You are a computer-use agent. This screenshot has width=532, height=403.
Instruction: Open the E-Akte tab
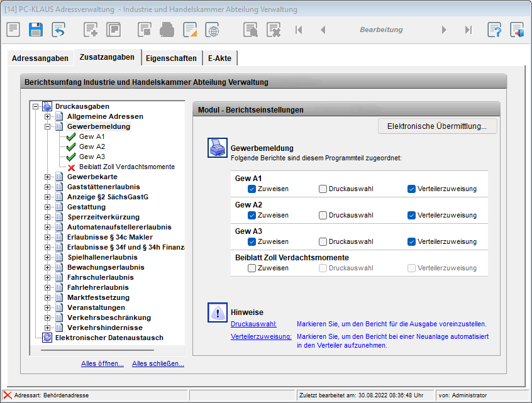click(x=219, y=58)
